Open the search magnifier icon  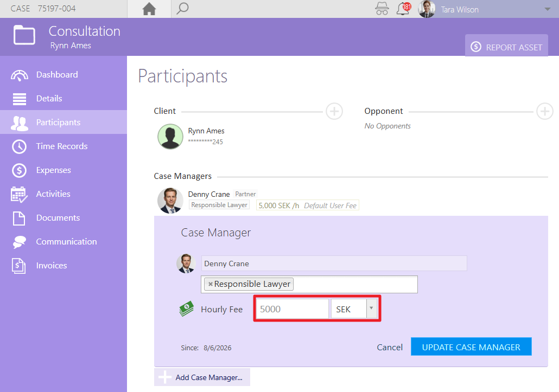182,9
